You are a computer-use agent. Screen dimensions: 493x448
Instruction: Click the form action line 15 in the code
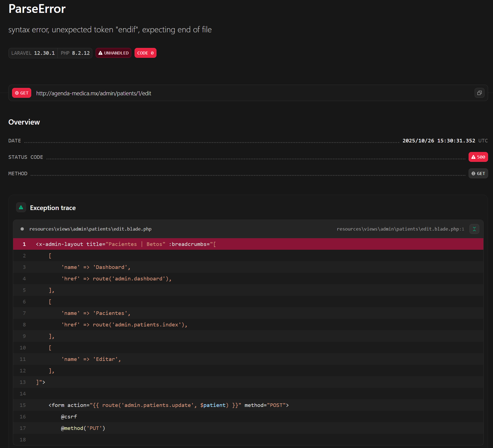click(x=169, y=405)
